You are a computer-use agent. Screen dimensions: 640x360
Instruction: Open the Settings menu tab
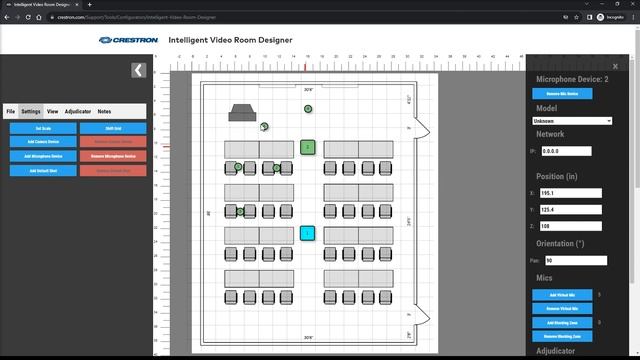31,111
